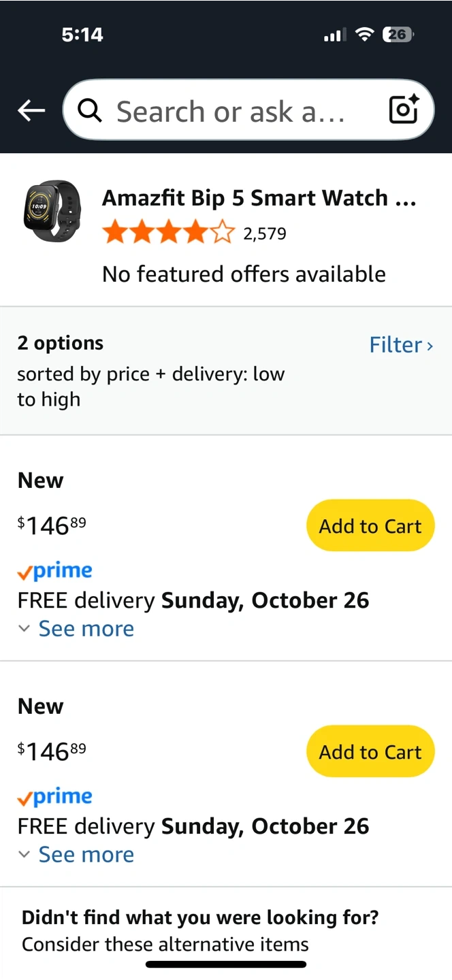Tap the home indicator bar
Screen dimensions: 452x980
[x=226, y=964]
